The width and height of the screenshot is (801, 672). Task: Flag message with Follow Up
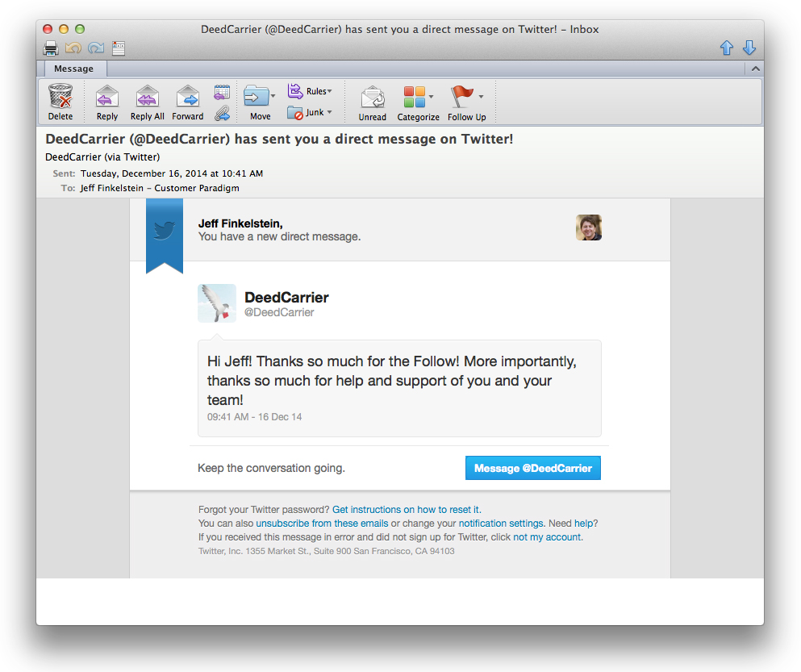(x=466, y=102)
